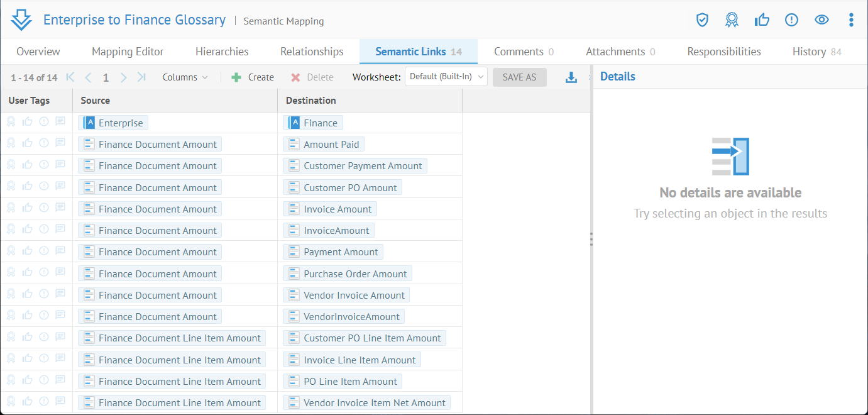Go to the last page of results

pos(141,77)
